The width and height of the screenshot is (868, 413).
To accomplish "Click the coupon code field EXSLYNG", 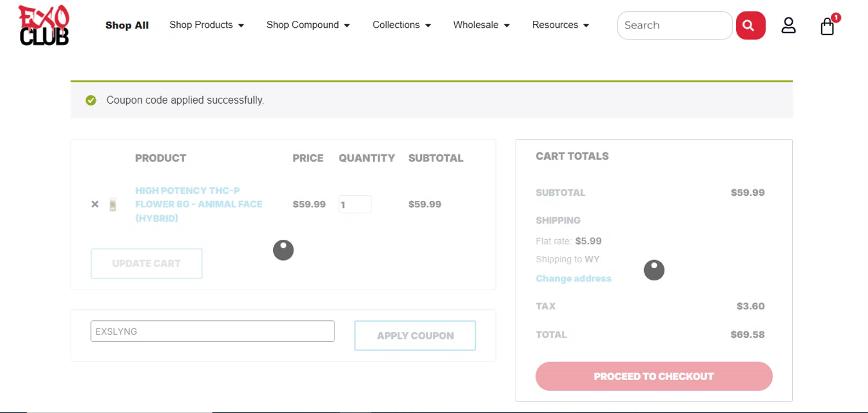I will click(212, 331).
